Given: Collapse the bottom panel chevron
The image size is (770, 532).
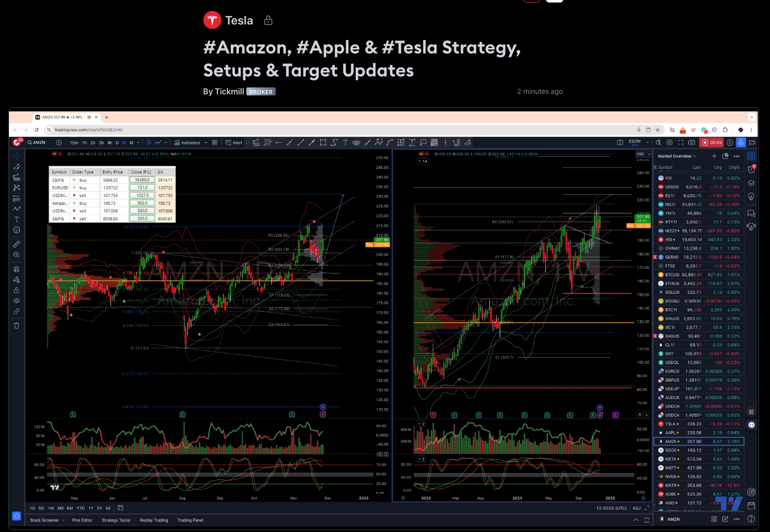Looking at the screenshot, I should point(636,520).
